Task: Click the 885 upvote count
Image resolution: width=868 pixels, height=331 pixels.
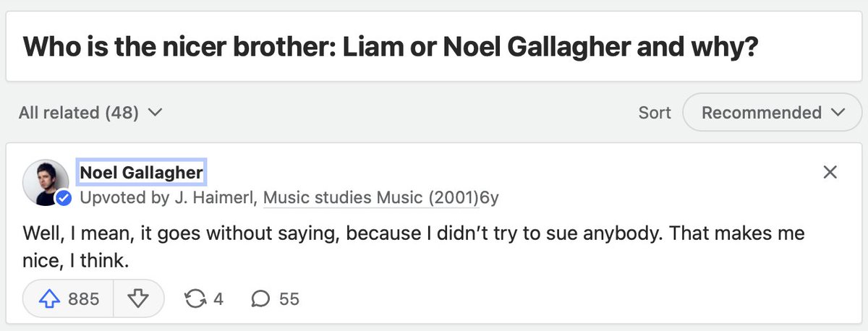Action: [x=83, y=298]
